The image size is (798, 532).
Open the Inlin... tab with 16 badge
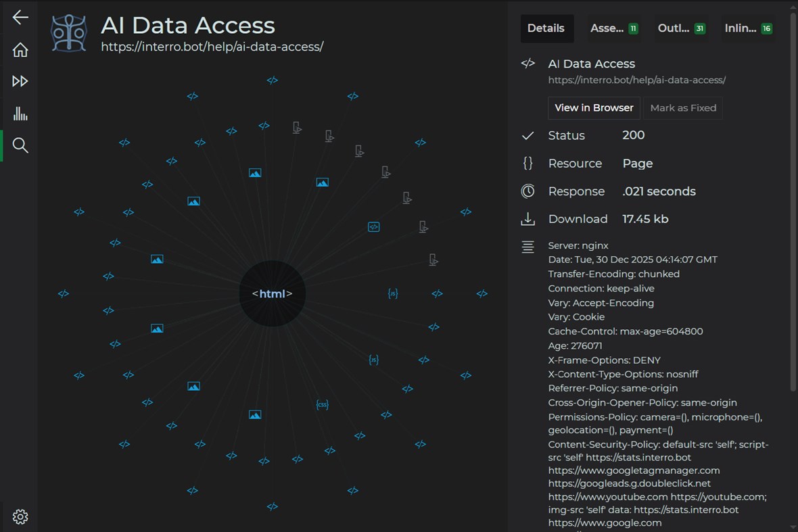click(748, 28)
